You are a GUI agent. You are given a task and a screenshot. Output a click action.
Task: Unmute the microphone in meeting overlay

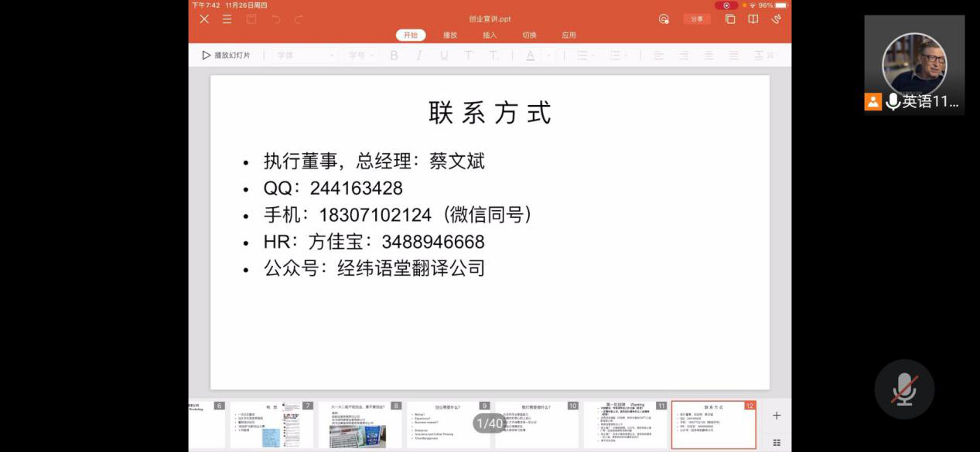pos(904,390)
